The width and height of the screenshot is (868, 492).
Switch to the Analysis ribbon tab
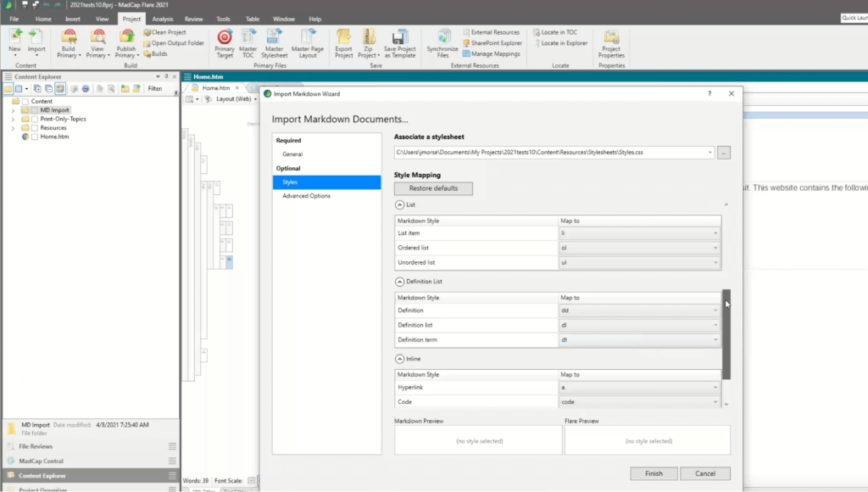pyautogui.click(x=162, y=19)
